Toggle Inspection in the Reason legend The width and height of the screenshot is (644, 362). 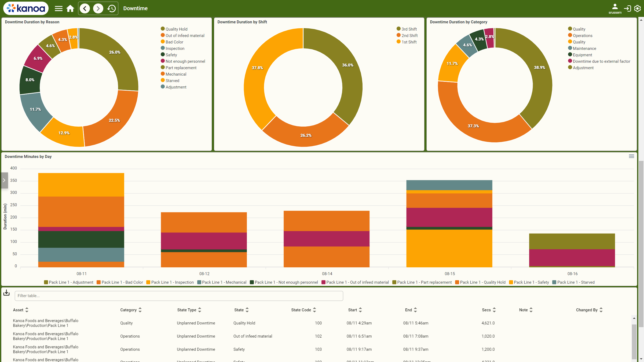[x=173, y=48]
